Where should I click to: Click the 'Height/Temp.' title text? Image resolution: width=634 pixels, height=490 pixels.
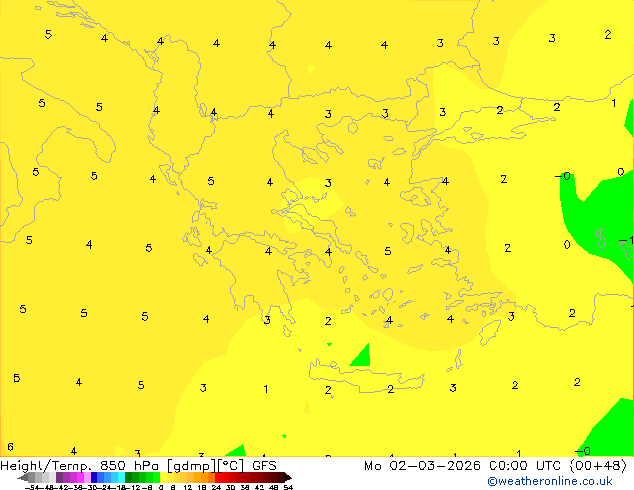pyautogui.click(x=47, y=466)
